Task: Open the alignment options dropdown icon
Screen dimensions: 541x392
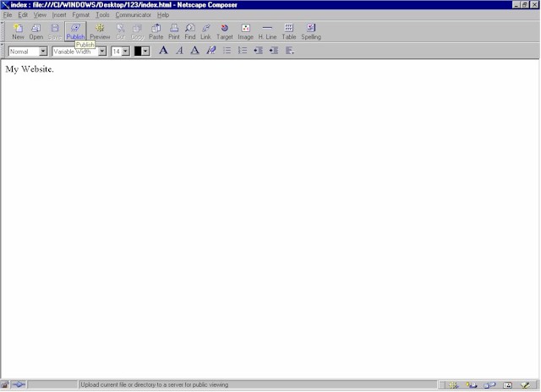Action: click(290, 51)
